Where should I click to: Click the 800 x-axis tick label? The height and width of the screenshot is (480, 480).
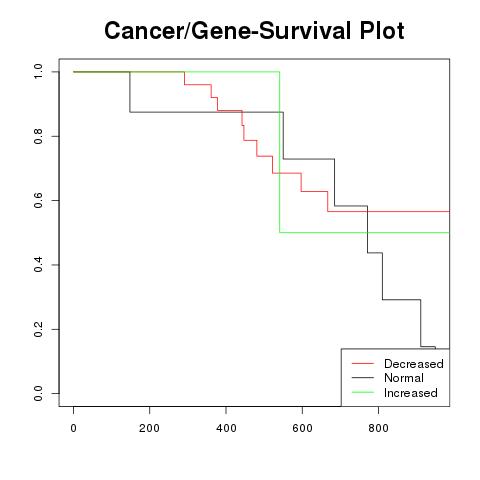(x=379, y=428)
